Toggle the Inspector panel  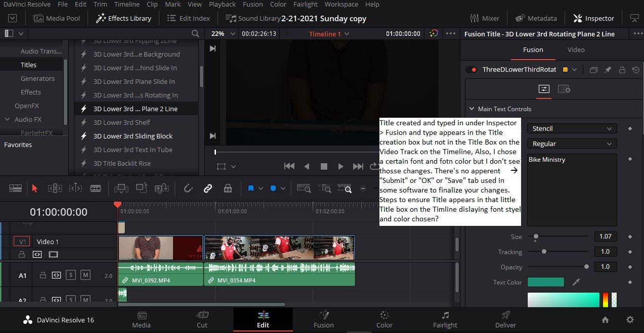[x=593, y=18]
